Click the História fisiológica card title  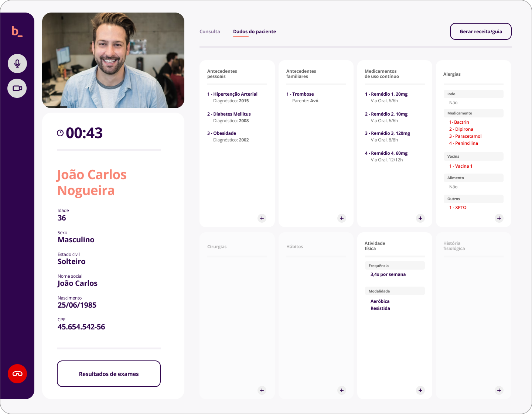454,246
